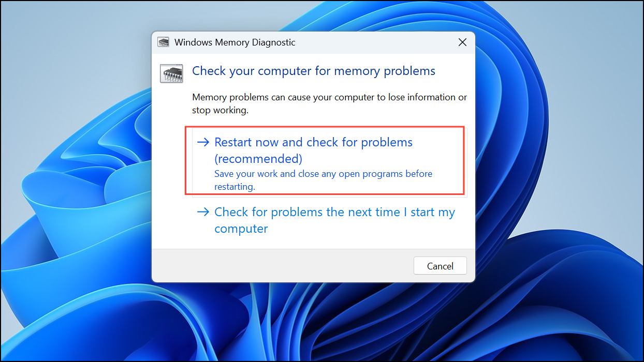This screenshot has width=644, height=362.
Task: Click the 'Windows Memory Diagnostic' title bar text
Action: coord(235,42)
